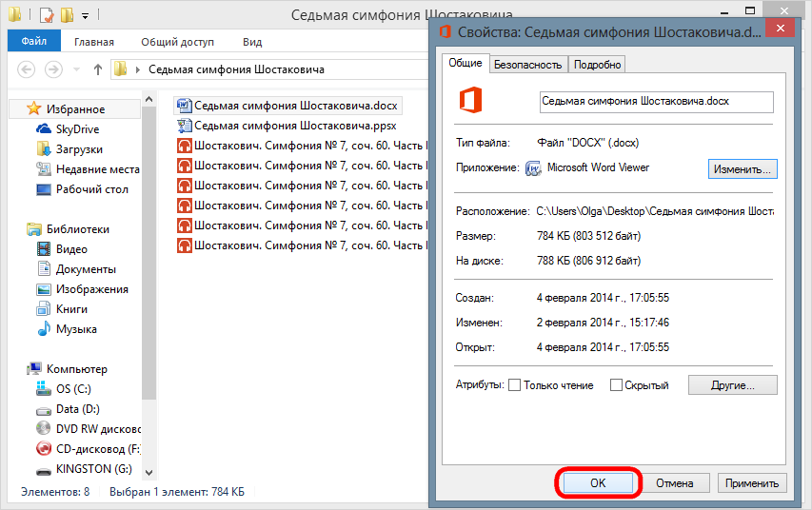Switch to the Безопасность tab
The height and width of the screenshot is (510, 812).
click(528, 65)
